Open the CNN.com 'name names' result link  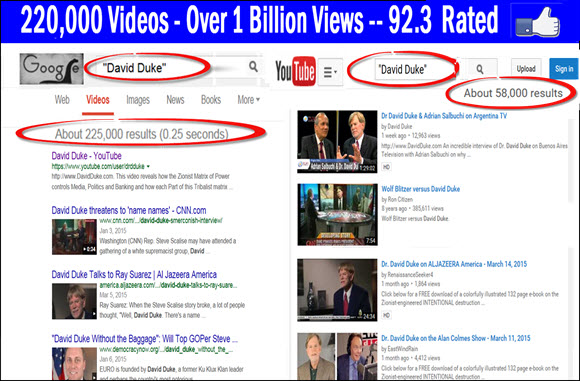coord(129,210)
